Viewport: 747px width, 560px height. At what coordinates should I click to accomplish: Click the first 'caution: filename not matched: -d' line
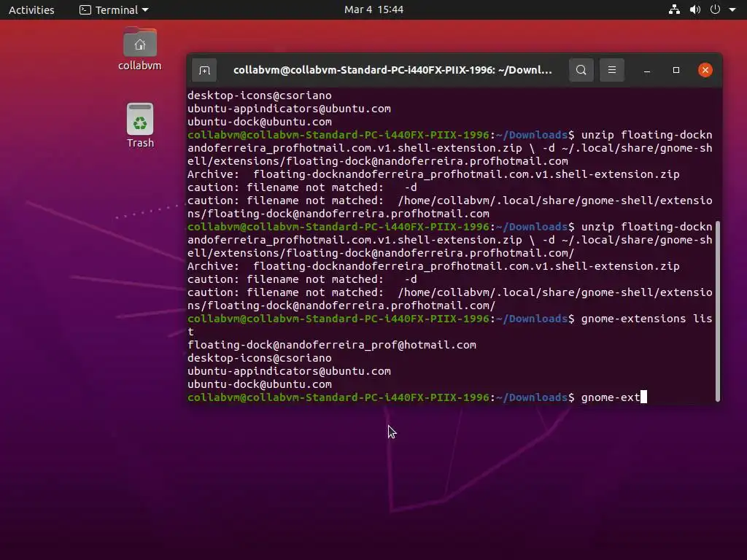point(302,187)
